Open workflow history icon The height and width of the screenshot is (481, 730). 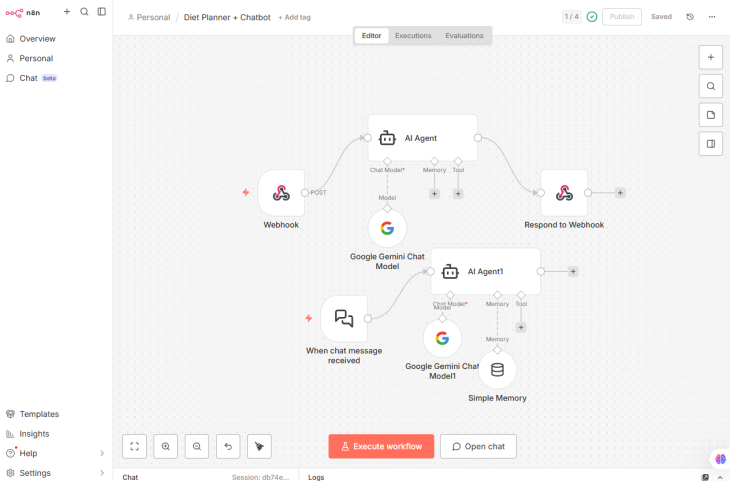tap(690, 17)
